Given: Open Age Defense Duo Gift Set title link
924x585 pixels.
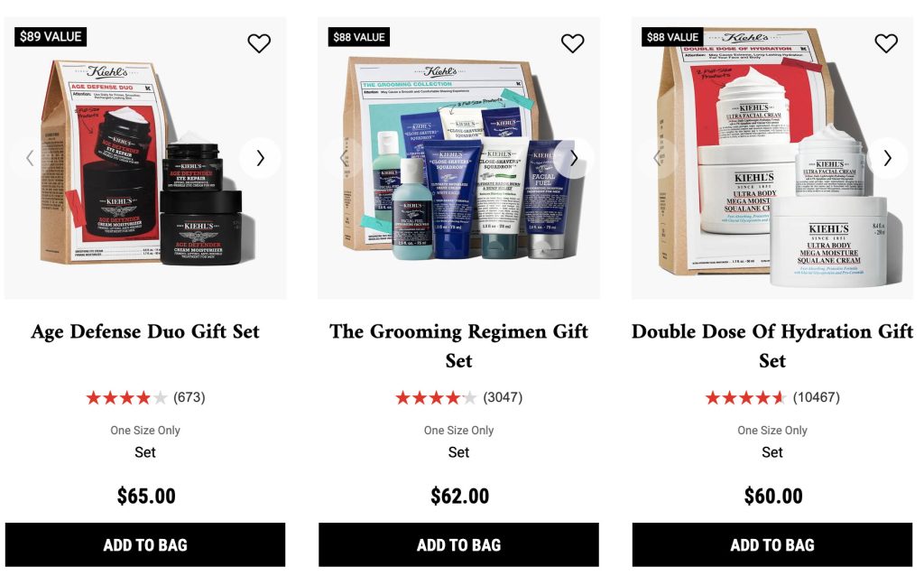Looking at the screenshot, I should (145, 331).
